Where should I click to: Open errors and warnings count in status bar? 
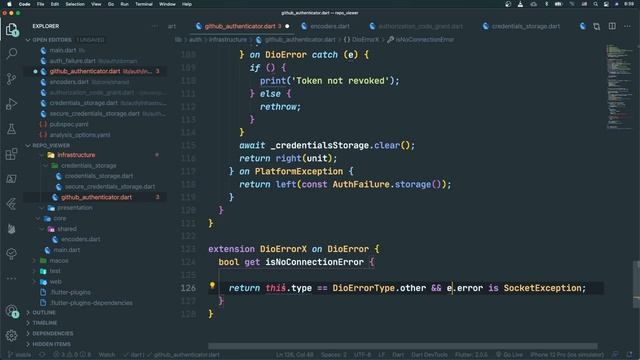[x=73, y=355]
